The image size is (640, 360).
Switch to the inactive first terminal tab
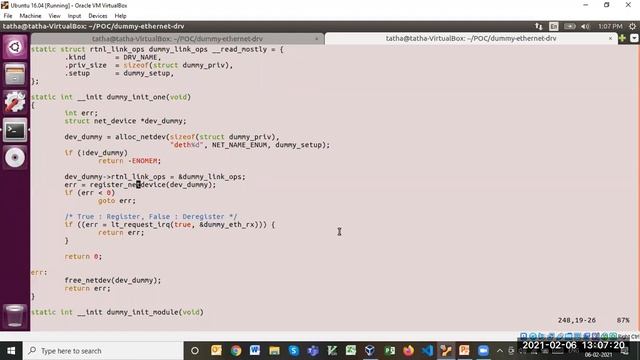177,39
